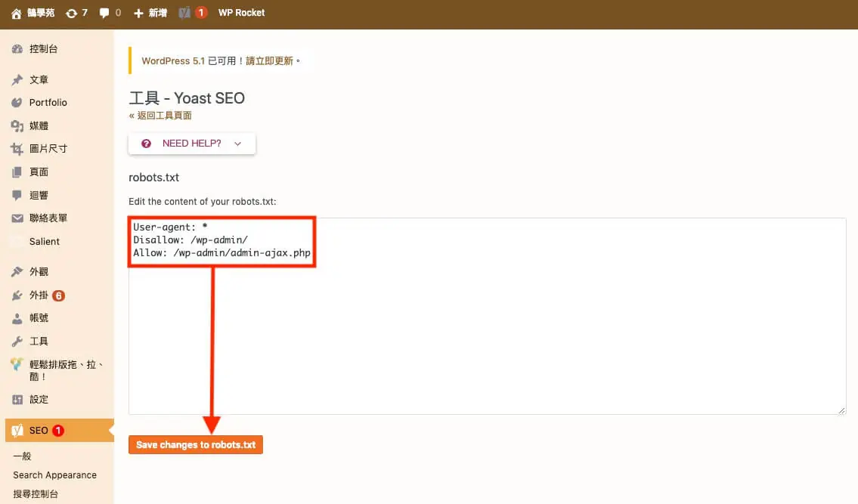
Task: Open Search Appearance submenu
Action: [x=54, y=475]
